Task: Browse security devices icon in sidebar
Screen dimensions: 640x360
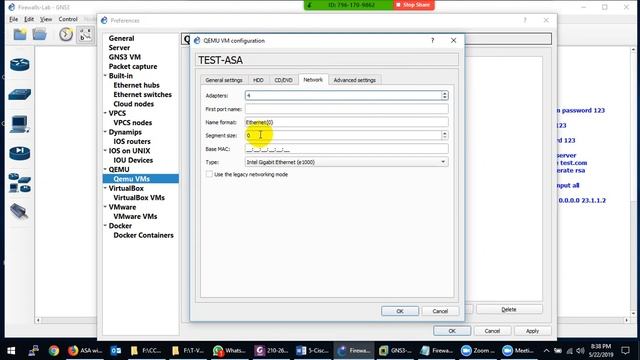Action: (20, 153)
